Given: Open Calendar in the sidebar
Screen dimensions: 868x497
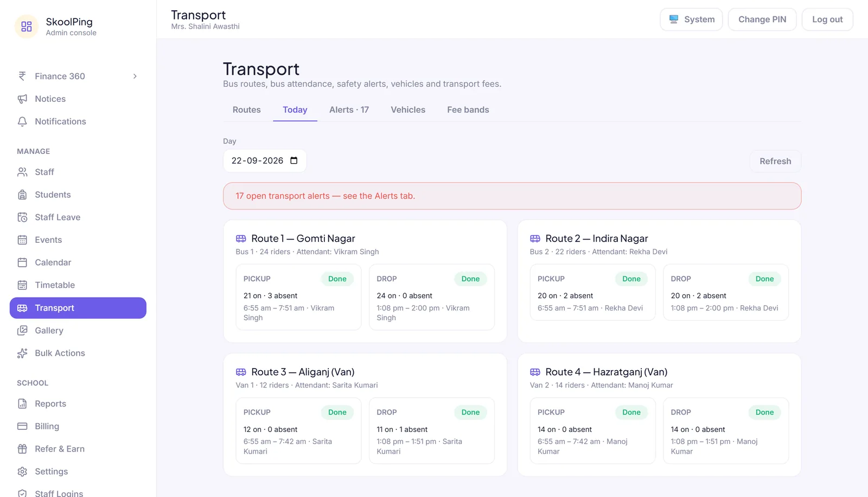Looking at the screenshot, I should (78, 263).
